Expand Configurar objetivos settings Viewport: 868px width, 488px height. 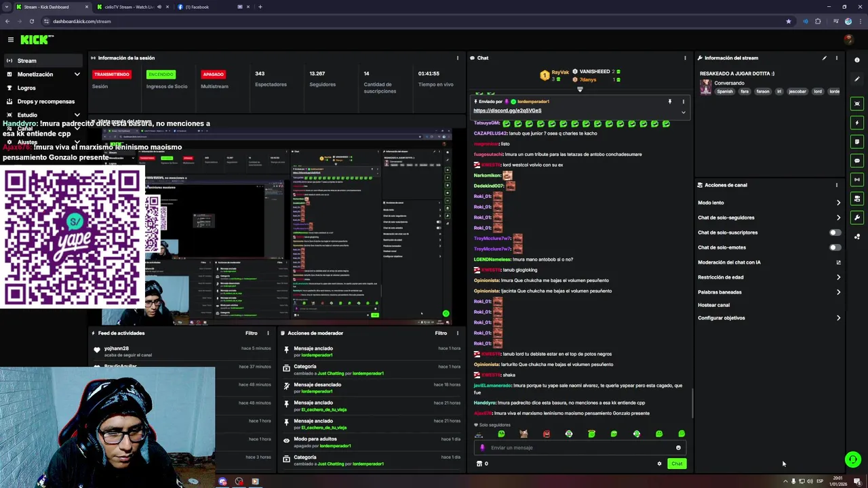coord(838,318)
